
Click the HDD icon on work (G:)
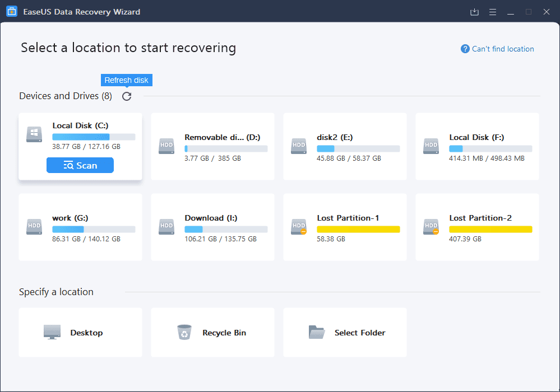click(34, 226)
